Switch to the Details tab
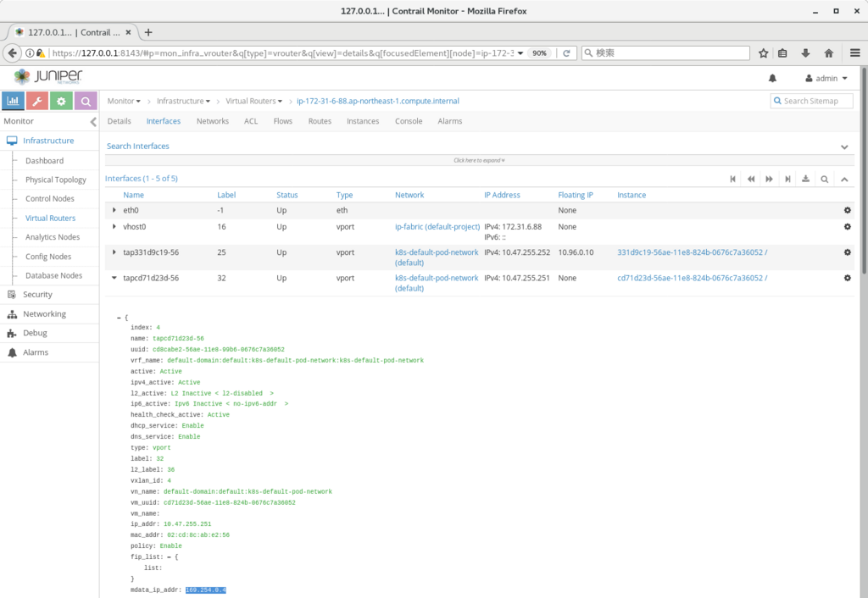Image resolution: width=868 pixels, height=598 pixels. click(119, 121)
